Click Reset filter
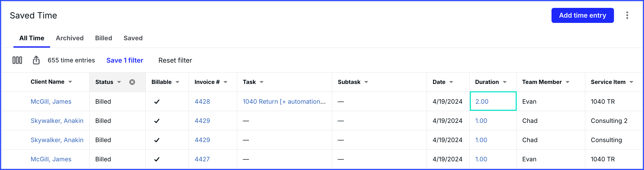 pyautogui.click(x=175, y=60)
